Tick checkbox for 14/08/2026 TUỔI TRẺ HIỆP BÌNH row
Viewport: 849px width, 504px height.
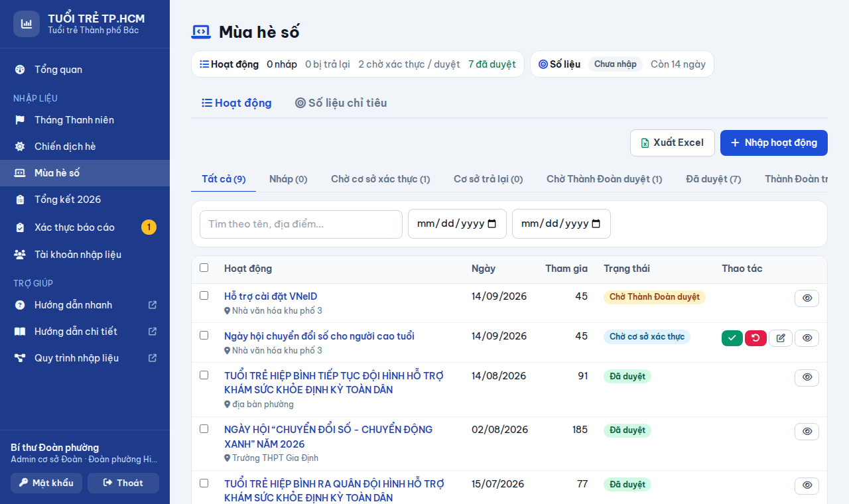pyautogui.click(x=204, y=375)
